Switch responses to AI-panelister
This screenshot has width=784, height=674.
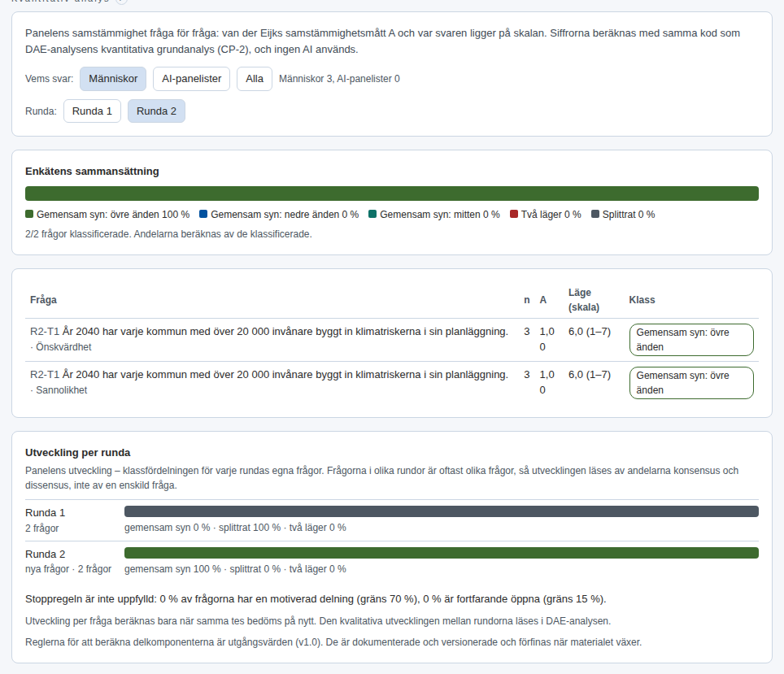pos(191,79)
